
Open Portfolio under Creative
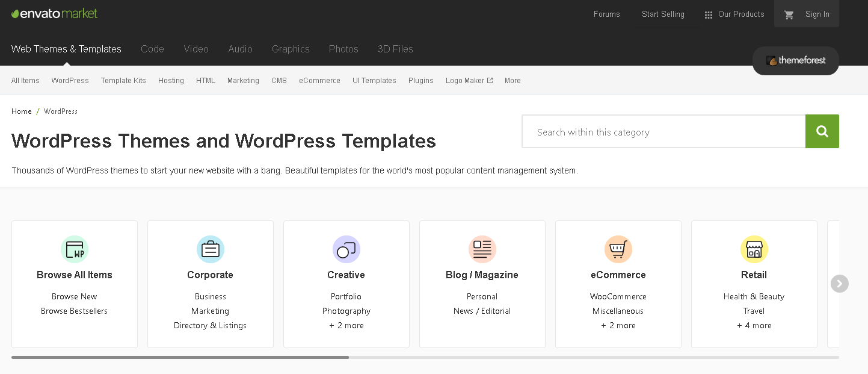pyautogui.click(x=346, y=296)
